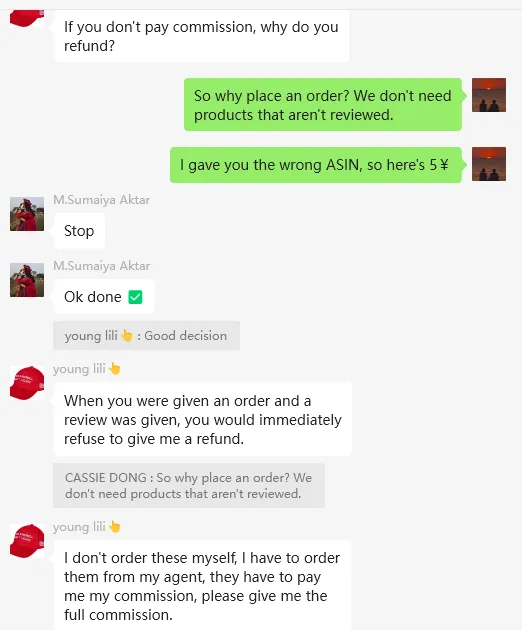This screenshot has width=522, height=630.
Task: Click the green 'So why place an order?' bubble
Action: click(323, 104)
